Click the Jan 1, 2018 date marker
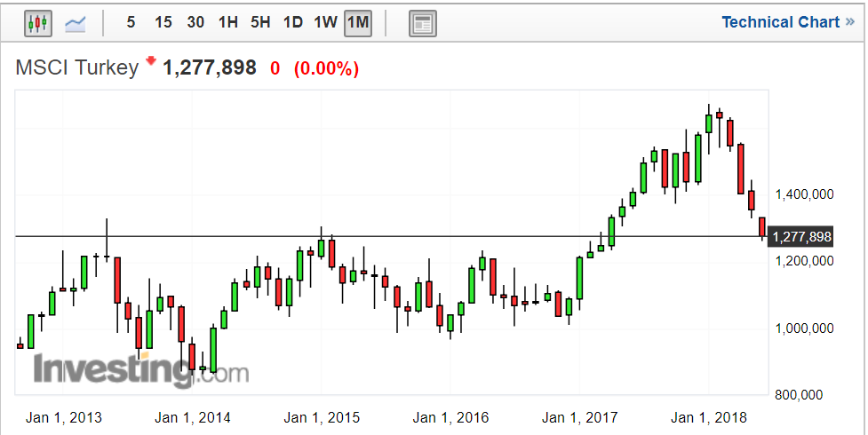868x435 pixels. click(x=708, y=417)
